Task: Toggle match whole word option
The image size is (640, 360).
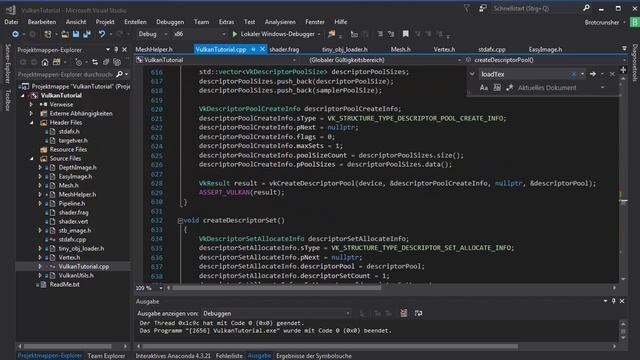Action: tap(497, 88)
